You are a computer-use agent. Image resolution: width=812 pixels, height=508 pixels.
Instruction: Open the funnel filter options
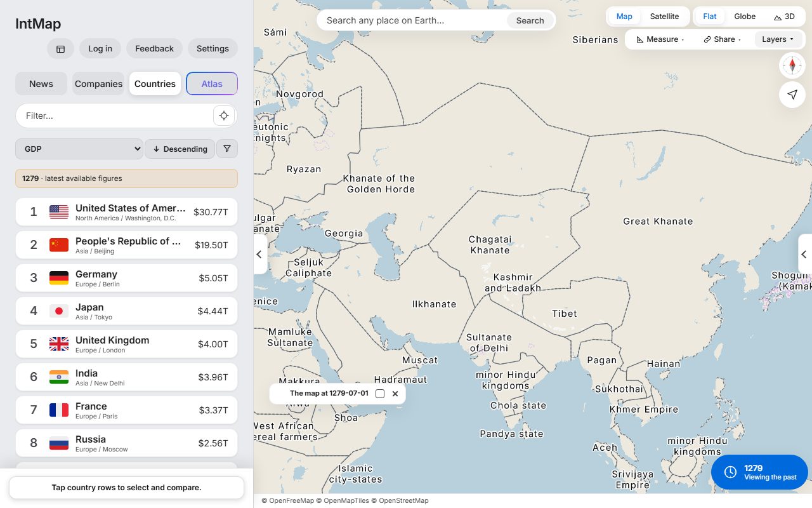coord(227,149)
